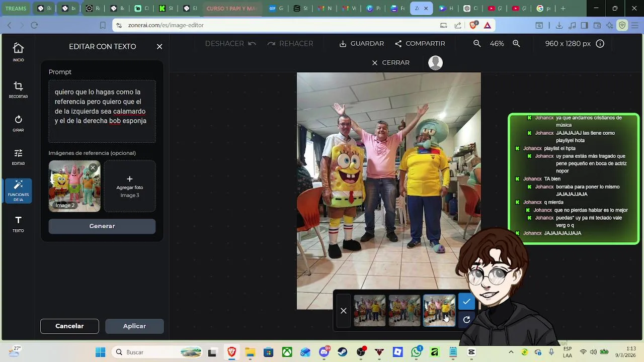This screenshot has height=362, width=644.
Task: Open Steam from the taskbar
Action: [x=342, y=352]
